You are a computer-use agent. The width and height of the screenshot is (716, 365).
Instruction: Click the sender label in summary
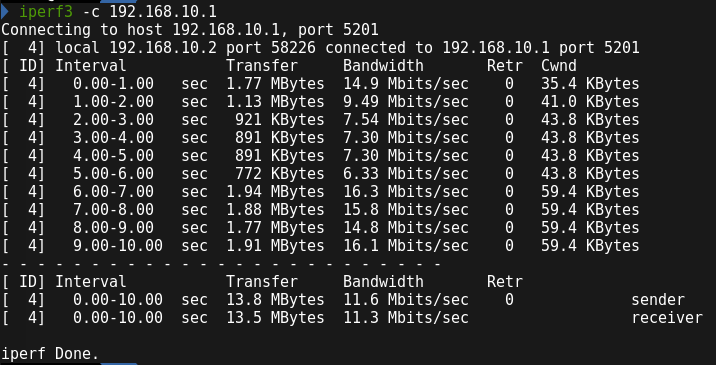658,300
